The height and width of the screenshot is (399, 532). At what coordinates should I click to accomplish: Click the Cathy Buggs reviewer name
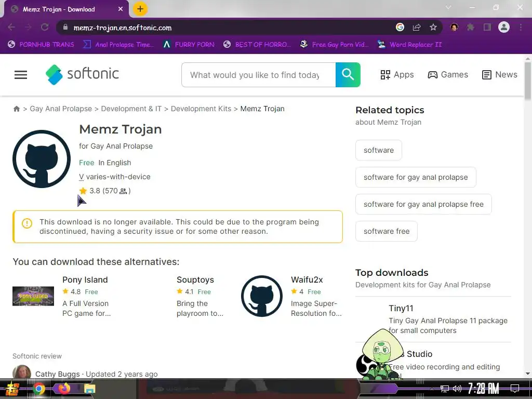pos(57,374)
